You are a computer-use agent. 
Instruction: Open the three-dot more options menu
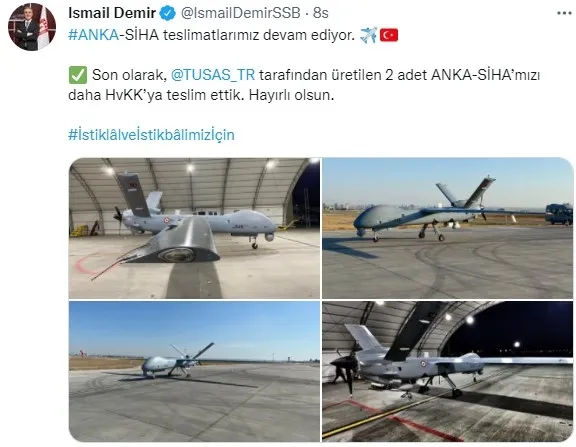pyautogui.click(x=564, y=13)
